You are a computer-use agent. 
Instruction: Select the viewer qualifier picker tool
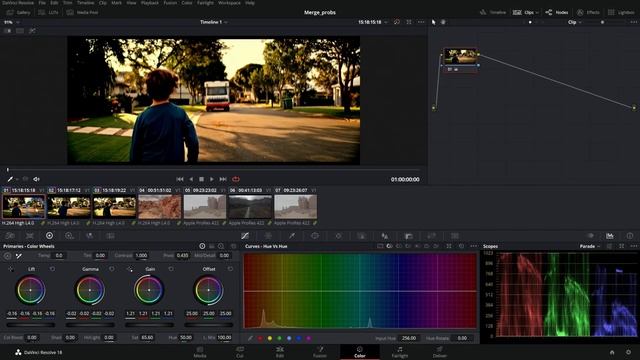tap(10, 179)
